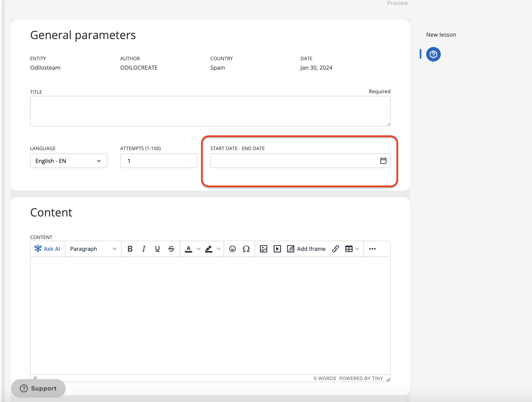Screen dimensions: 532x402
Task: Click the Content section heading
Action: 51,212
